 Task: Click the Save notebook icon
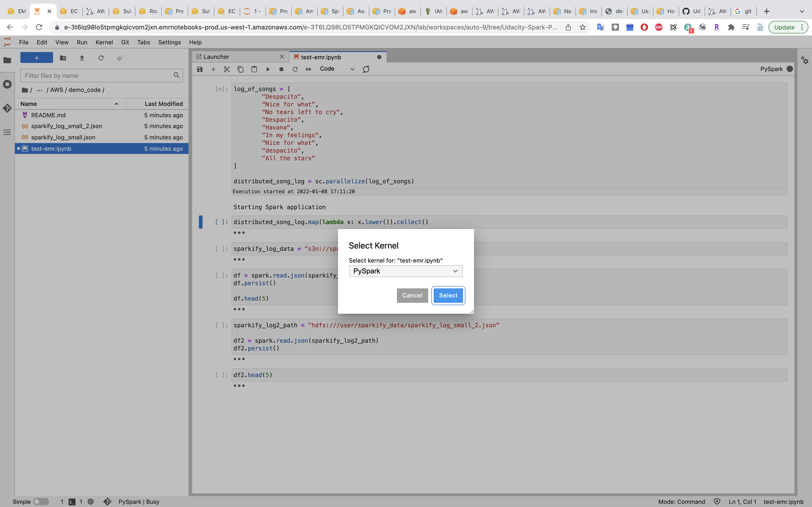[200, 69]
